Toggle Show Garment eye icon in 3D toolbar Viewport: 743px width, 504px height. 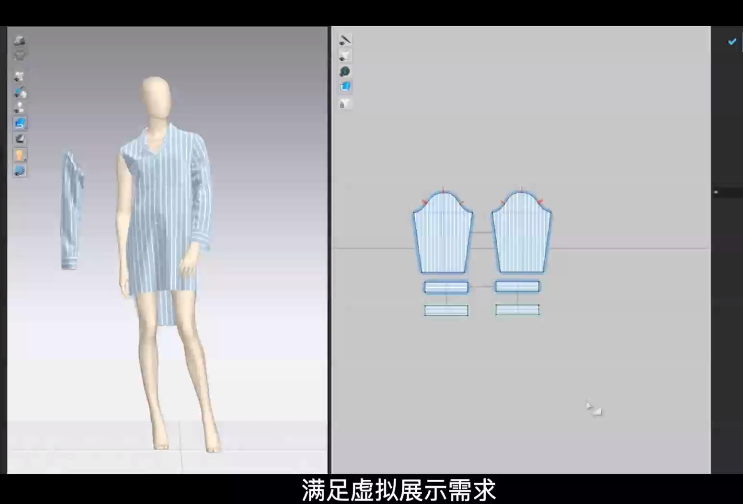pos(19,77)
